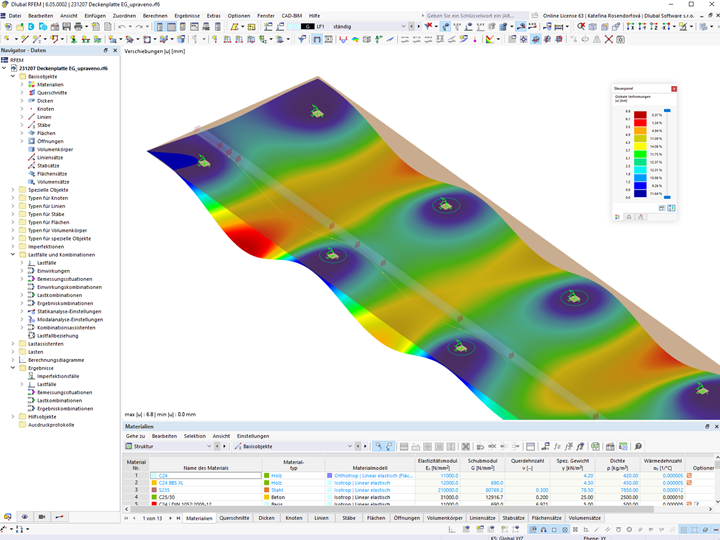Image resolution: width=720 pixels, height=540 pixels.
Task: Expand the Materialien tree node
Action: 22,84
